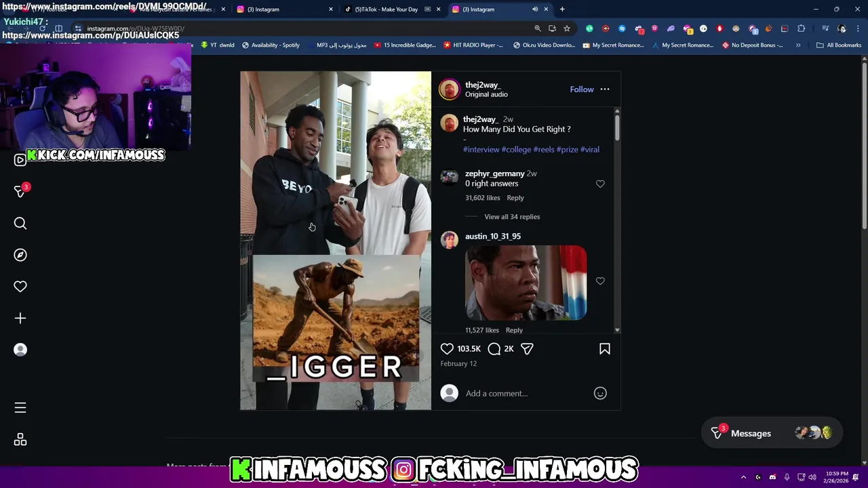Image resolution: width=868 pixels, height=488 pixels.
Task: Open the #college hashtag
Action: pos(516,149)
